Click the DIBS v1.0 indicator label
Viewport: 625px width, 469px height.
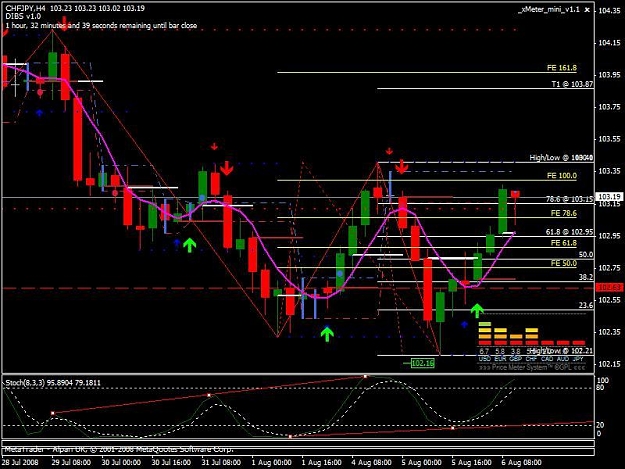tap(23, 17)
